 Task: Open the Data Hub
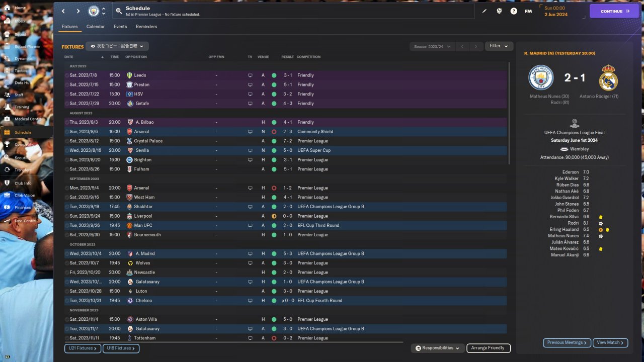click(x=23, y=83)
